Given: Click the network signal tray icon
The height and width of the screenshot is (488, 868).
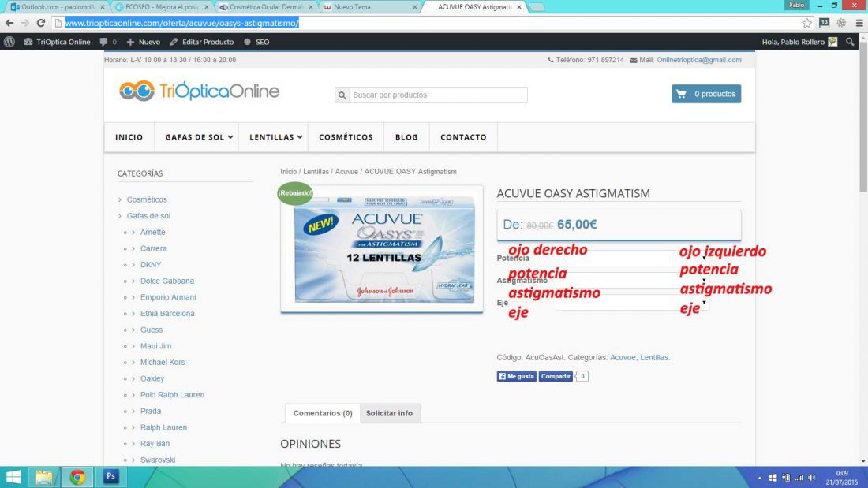Looking at the screenshot, I should point(799,478).
